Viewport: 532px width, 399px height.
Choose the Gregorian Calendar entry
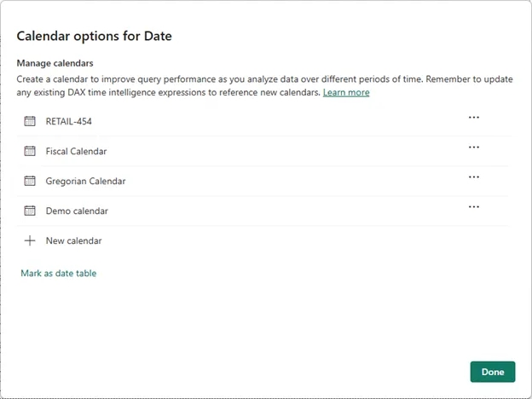[x=85, y=181]
